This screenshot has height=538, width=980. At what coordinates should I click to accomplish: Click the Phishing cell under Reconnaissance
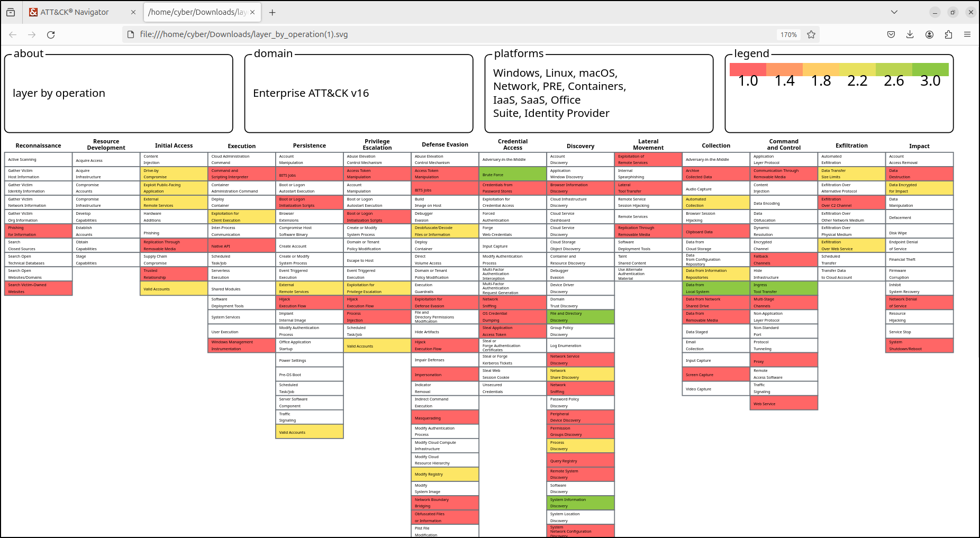(x=38, y=231)
